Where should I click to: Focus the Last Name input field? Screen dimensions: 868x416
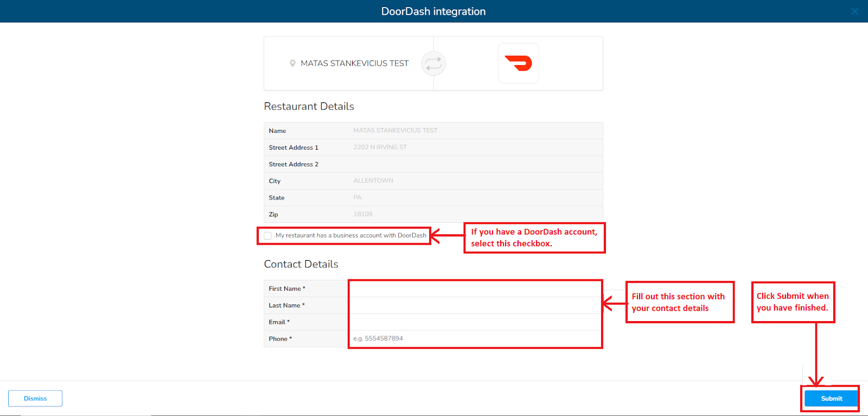click(475, 305)
